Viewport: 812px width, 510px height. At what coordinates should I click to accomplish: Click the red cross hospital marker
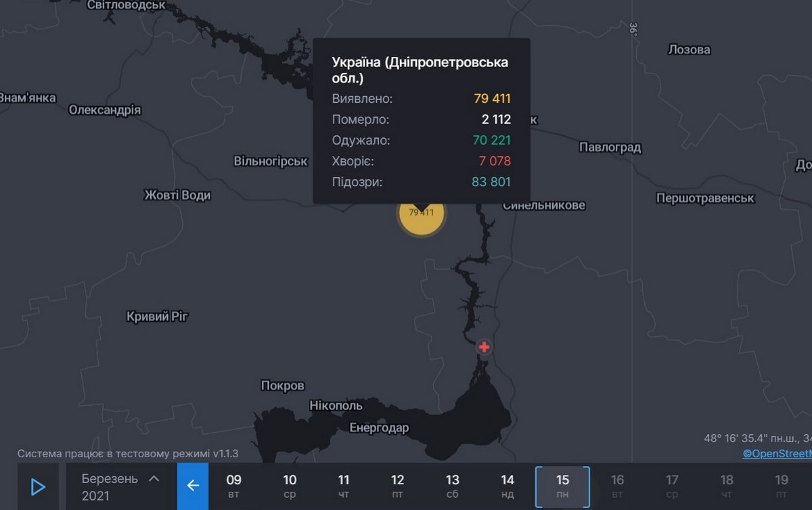(x=484, y=347)
